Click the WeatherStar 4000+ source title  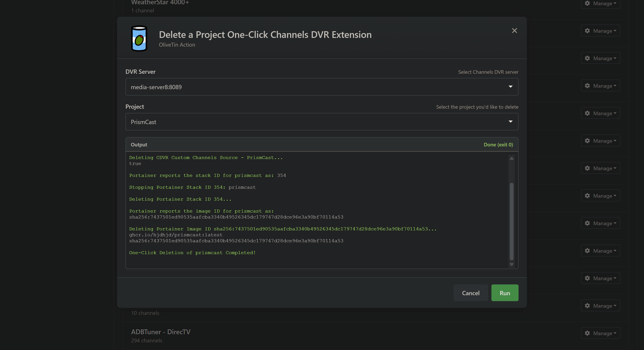pyautogui.click(x=160, y=2)
